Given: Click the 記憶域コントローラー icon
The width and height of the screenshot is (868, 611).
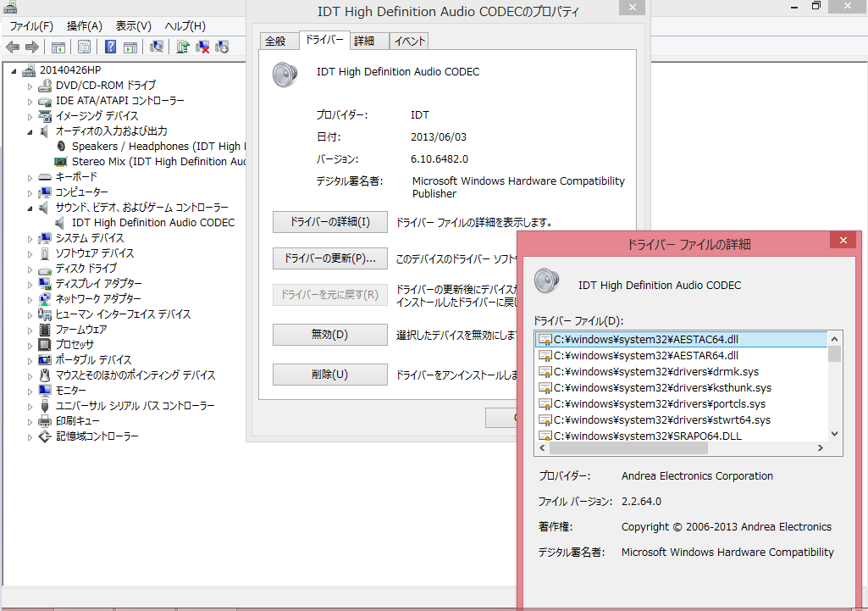Looking at the screenshot, I should [x=45, y=436].
